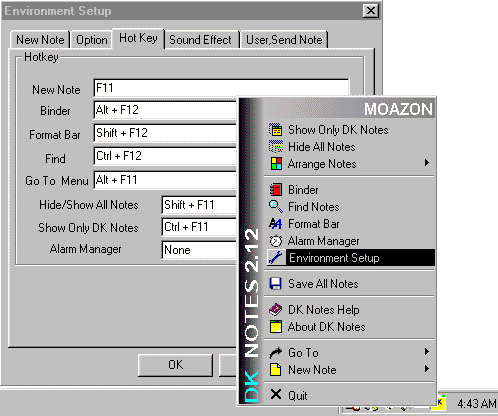Viewport: 498px width, 416px height.
Task: Close the Environment Setup dialog
Action: pos(371,11)
